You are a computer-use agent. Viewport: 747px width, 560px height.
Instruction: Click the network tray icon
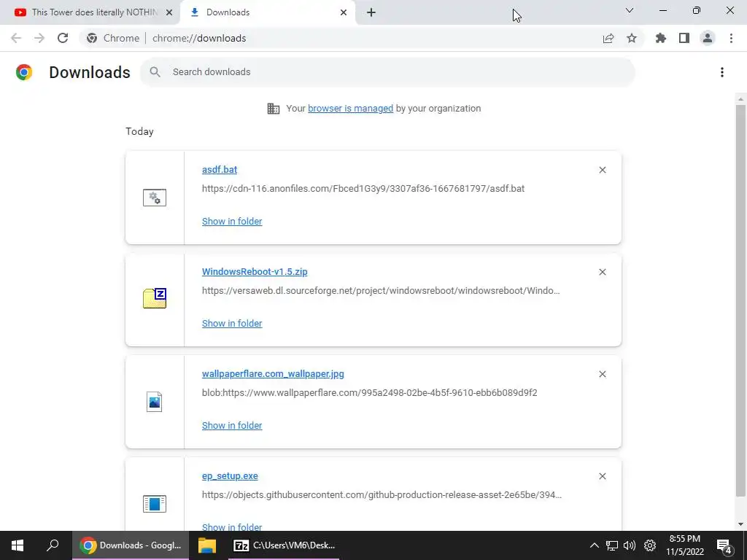(x=612, y=545)
